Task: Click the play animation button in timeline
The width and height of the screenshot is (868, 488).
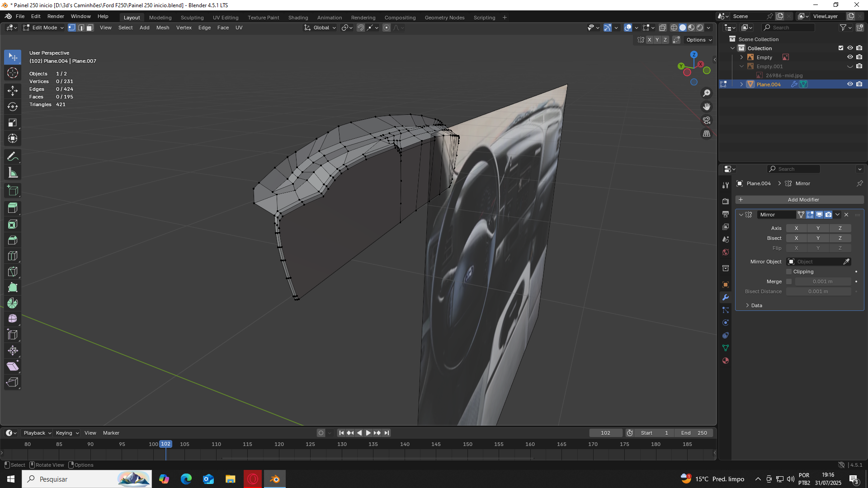Action: point(368,433)
